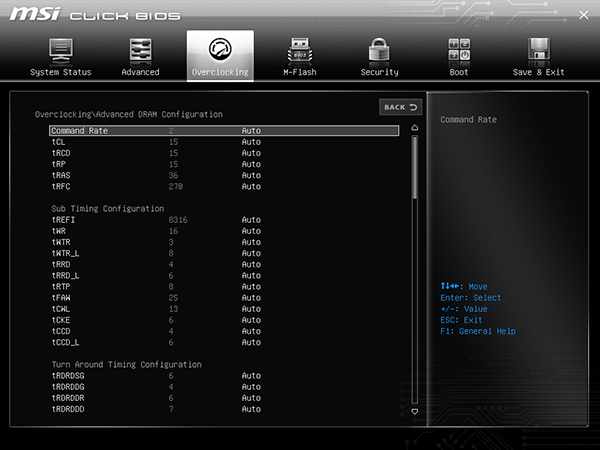Open the Save & Exit floppy icon

click(x=538, y=50)
